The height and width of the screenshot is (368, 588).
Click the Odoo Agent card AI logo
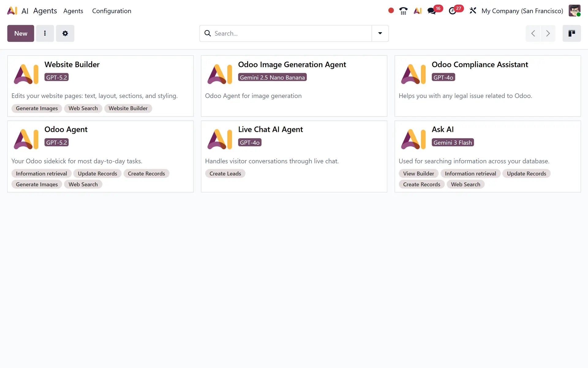[x=26, y=139]
